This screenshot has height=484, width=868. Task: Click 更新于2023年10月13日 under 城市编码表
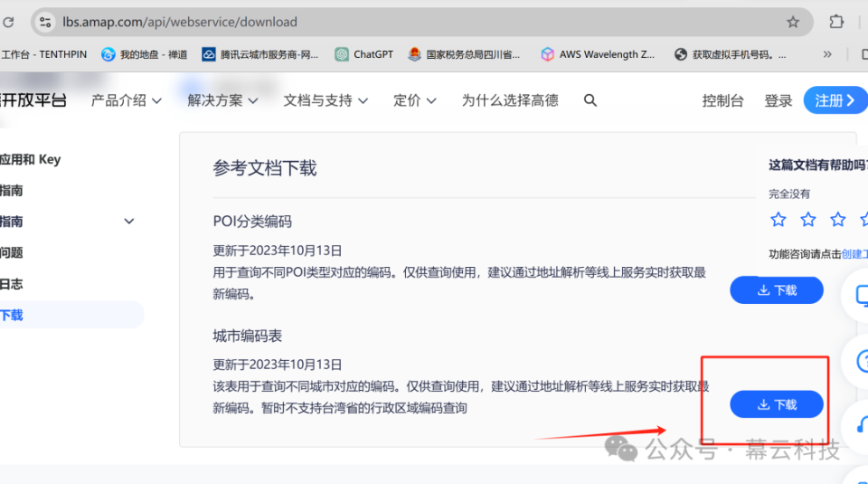tap(278, 365)
